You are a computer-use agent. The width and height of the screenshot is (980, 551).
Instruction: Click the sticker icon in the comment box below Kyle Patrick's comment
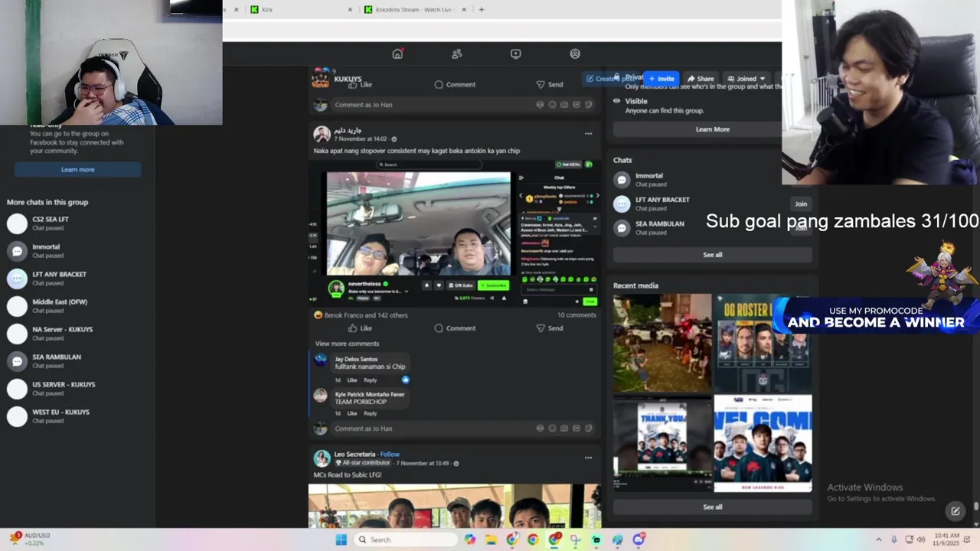589,429
